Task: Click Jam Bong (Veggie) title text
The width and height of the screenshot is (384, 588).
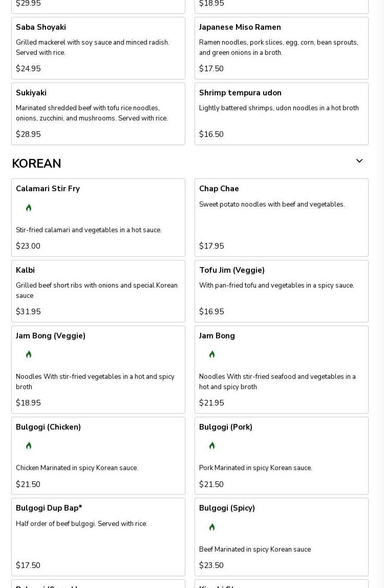Action: pyautogui.click(x=51, y=336)
